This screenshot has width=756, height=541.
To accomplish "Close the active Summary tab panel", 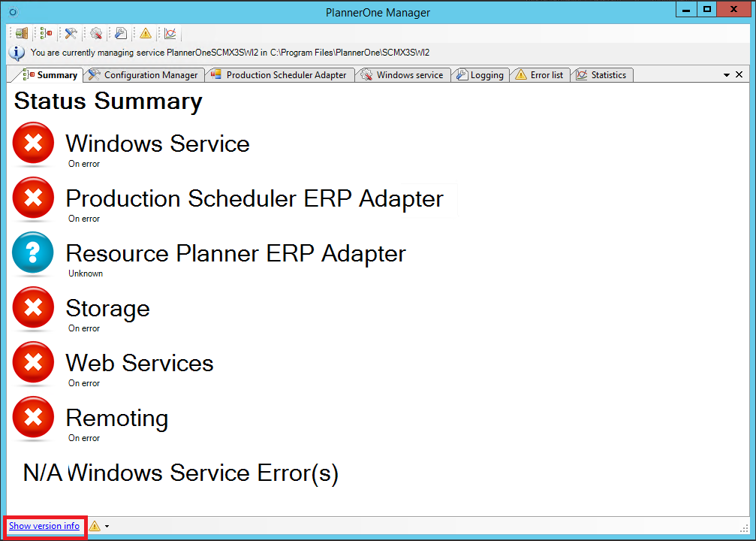I will [739, 75].
